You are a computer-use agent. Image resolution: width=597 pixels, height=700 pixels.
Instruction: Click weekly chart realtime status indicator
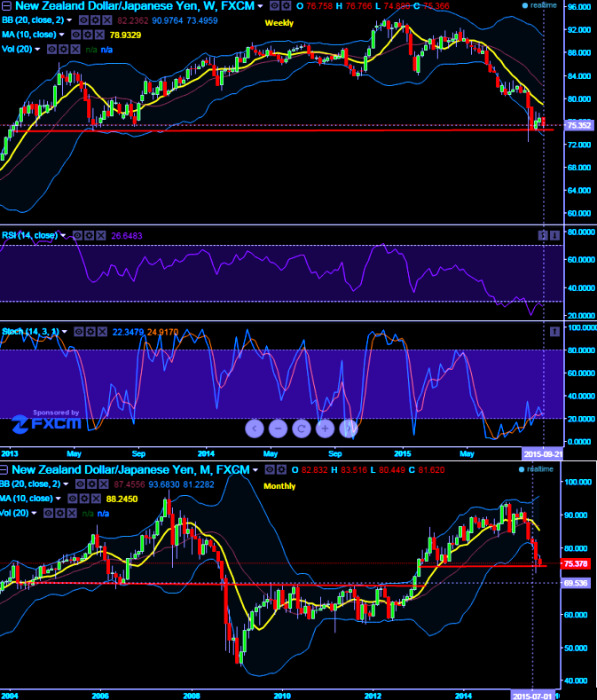(x=540, y=5)
